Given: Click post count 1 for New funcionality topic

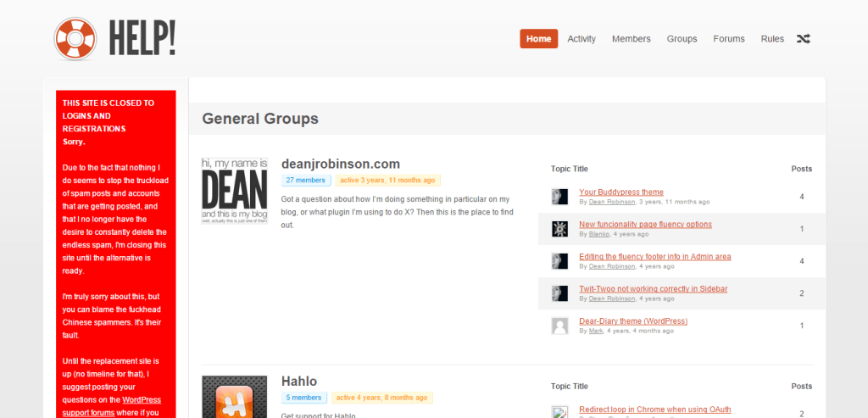Looking at the screenshot, I should click(x=802, y=229).
